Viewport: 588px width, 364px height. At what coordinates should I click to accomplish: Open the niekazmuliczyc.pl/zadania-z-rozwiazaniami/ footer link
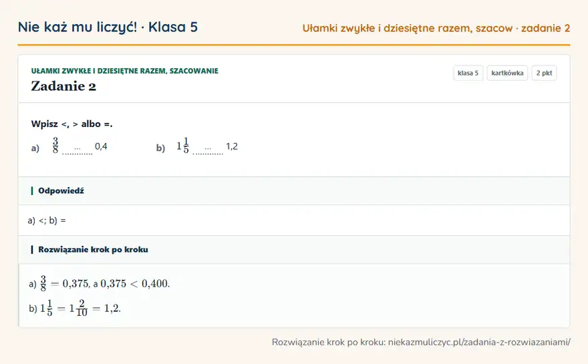(479, 342)
